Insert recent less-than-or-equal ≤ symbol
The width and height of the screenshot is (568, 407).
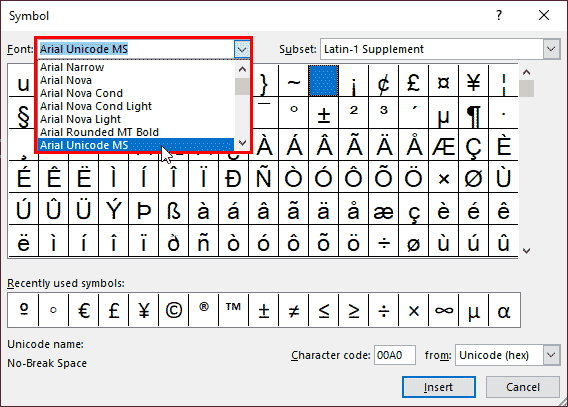pyautogui.click(x=324, y=310)
